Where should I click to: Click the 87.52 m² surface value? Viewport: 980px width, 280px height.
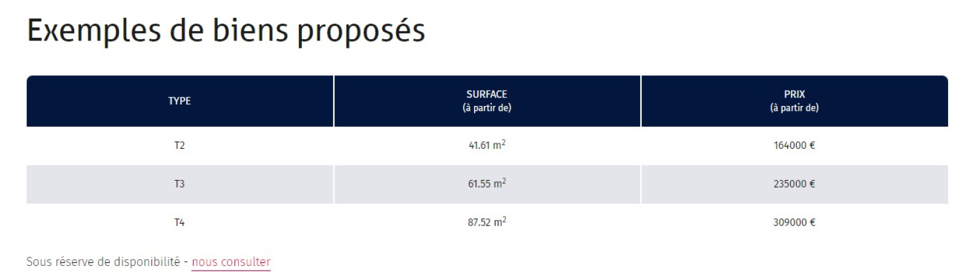(487, 222)
